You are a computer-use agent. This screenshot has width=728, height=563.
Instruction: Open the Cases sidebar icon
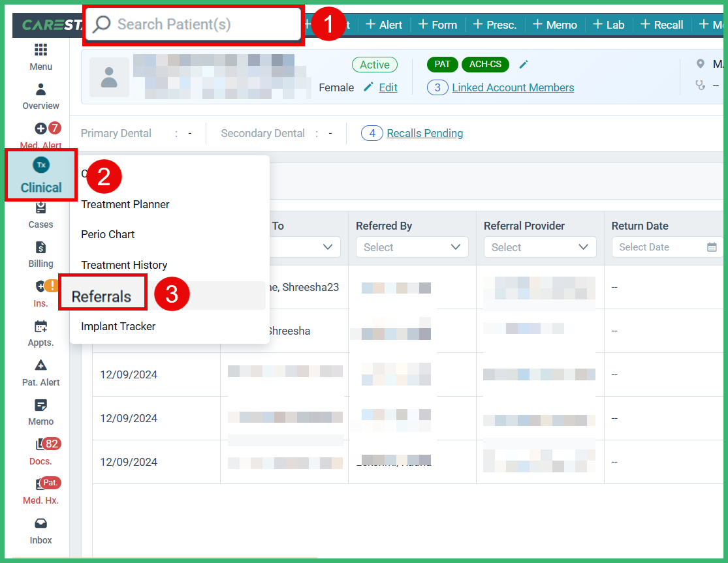41,207
